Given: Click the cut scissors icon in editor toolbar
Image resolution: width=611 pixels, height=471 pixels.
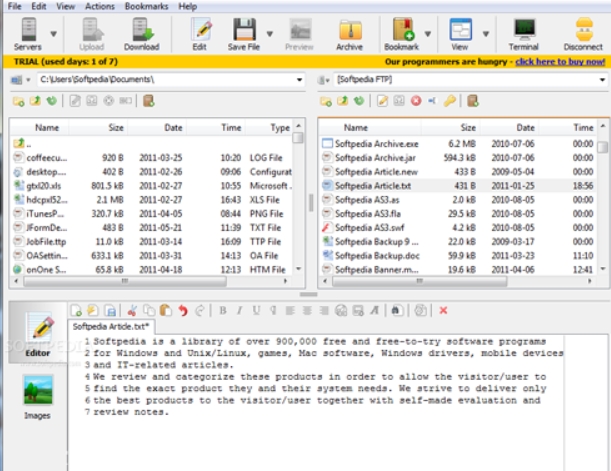Looking at the screenshot, I should coord(132,310).
